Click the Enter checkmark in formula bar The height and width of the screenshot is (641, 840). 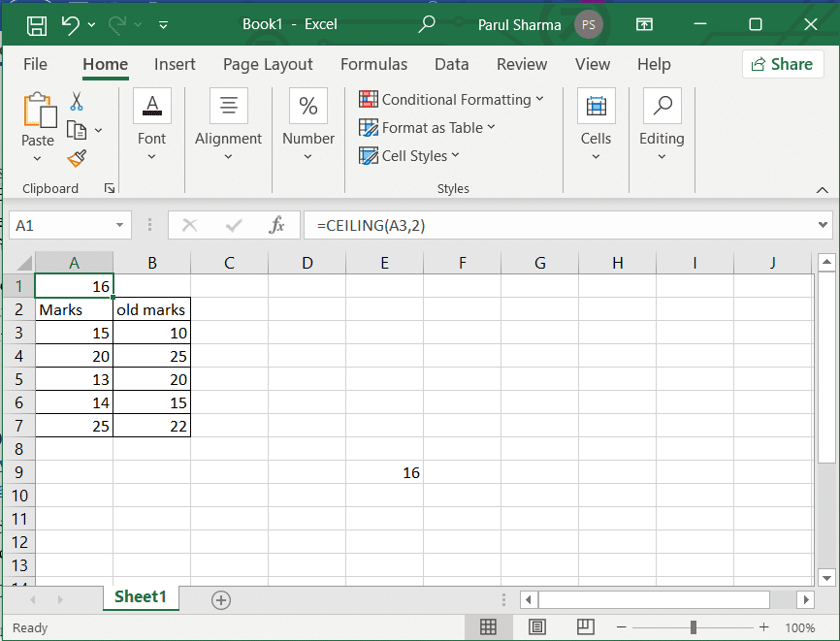point(234,225)
